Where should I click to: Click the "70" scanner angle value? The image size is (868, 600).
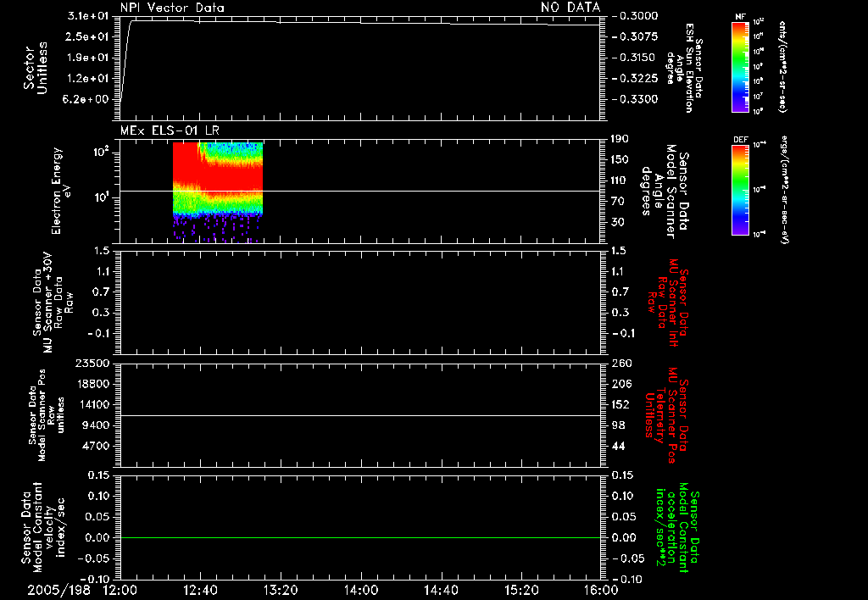pos(617,201)
